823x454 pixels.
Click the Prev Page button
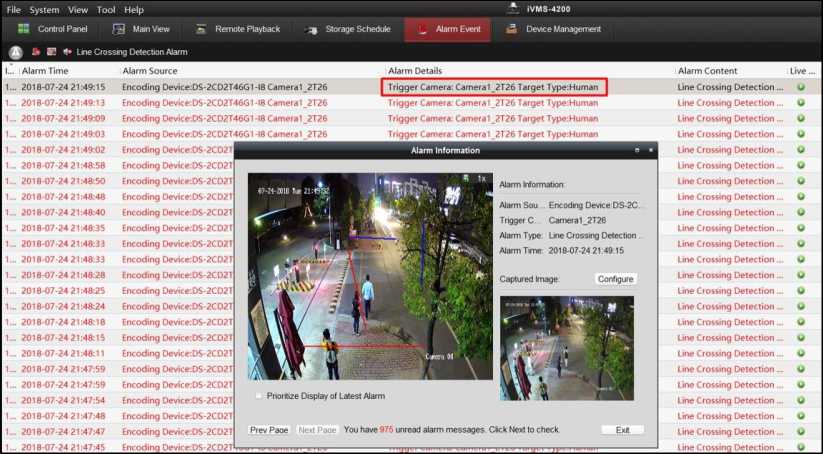269,429
